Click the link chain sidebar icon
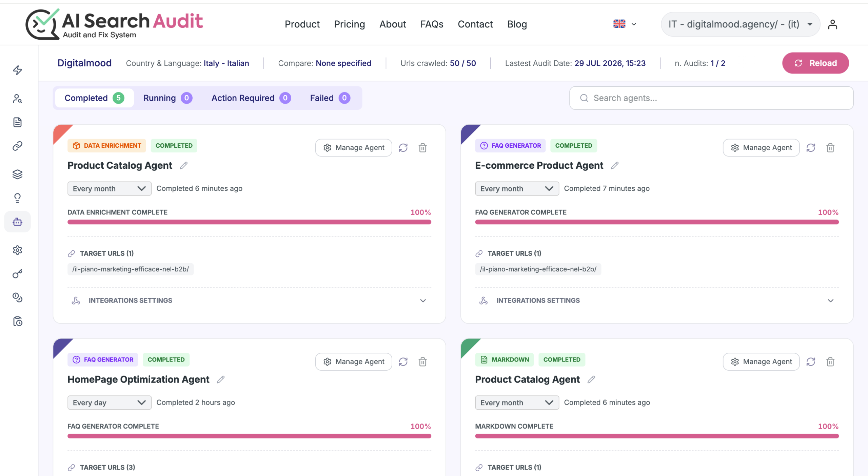 pyautogui.click(x=18, y=146)
